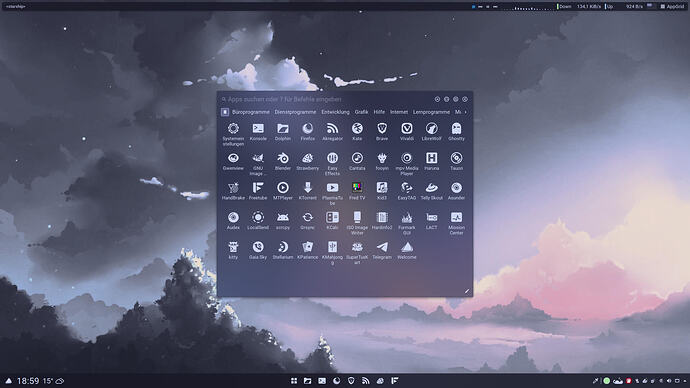Screen dimensions: 690x388
Task: Open Kid3 tag editor
Action: (x=382, y=191)
